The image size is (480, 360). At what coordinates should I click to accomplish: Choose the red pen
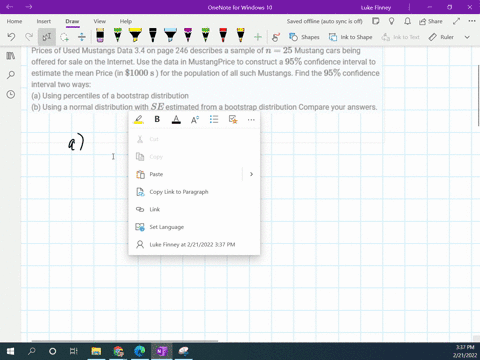pos(223,35)
